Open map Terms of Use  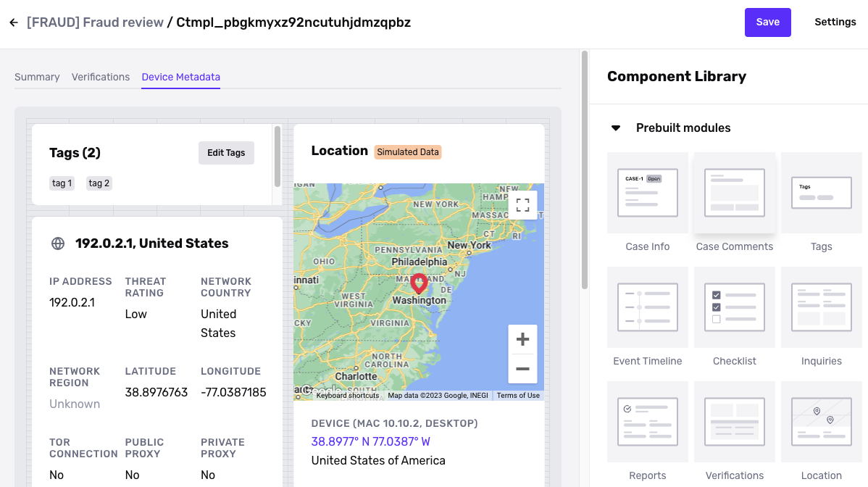[518, 395]
